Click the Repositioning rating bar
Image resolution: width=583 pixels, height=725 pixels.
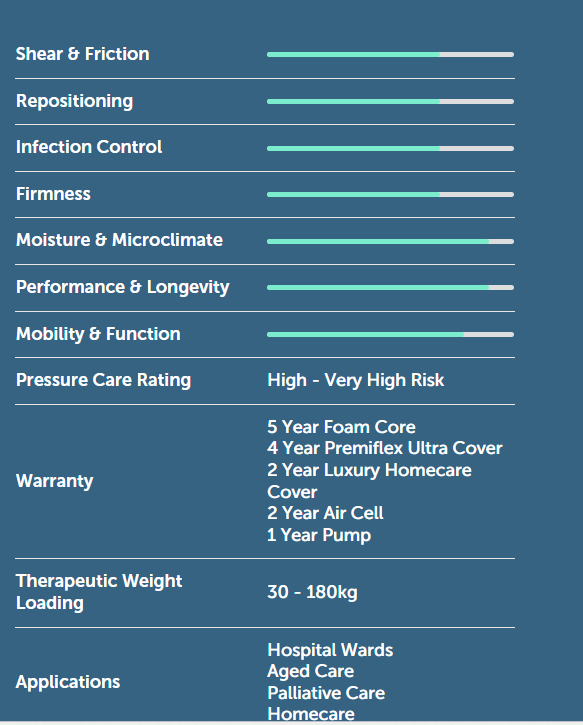point(390,101)
